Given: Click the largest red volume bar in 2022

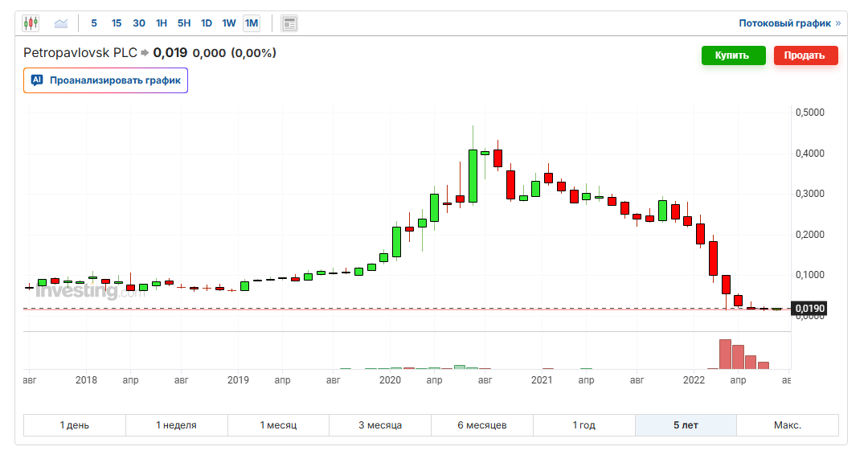Looking at the screenshot, I should (725, 355).
